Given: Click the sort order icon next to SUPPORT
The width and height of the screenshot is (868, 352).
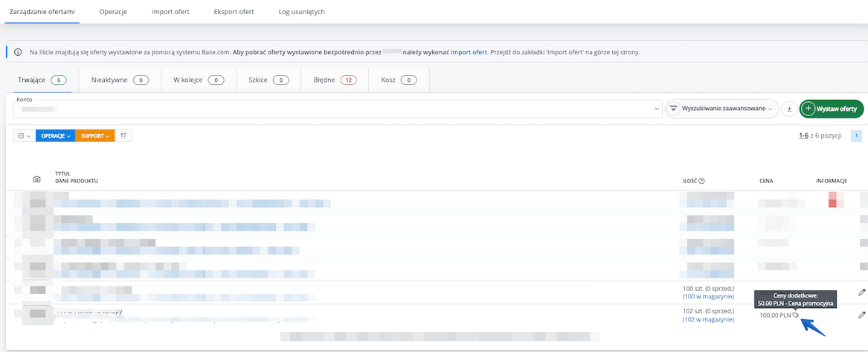Looking at the screenshot, I should tap(124, 136).
